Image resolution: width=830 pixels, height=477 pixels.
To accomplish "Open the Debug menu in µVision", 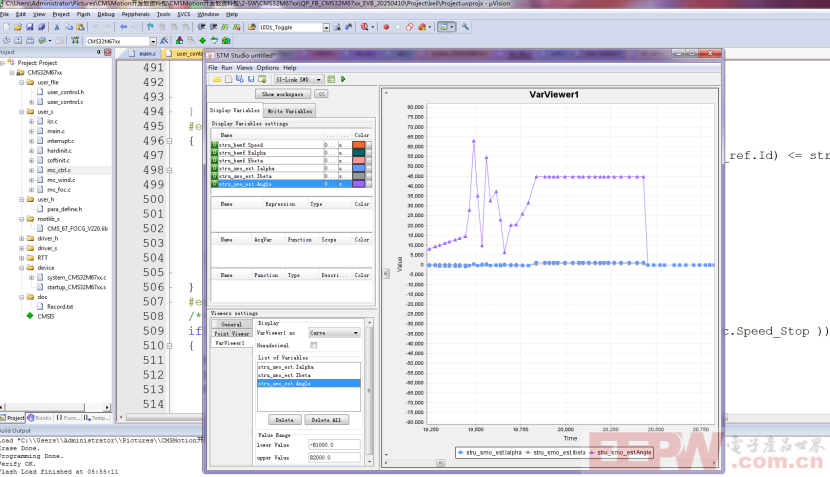I will click(106, 14).
